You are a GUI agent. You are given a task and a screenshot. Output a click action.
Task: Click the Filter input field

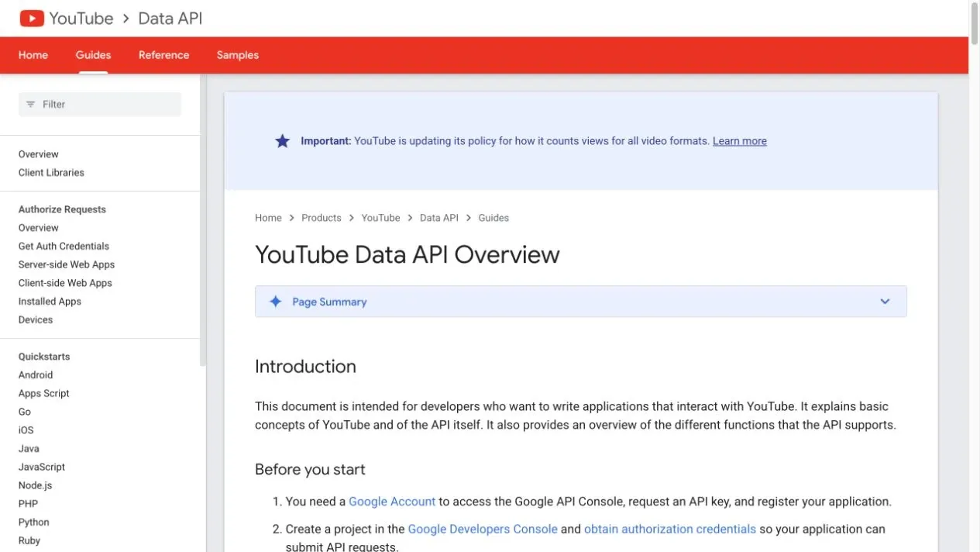tap(100, 104)
